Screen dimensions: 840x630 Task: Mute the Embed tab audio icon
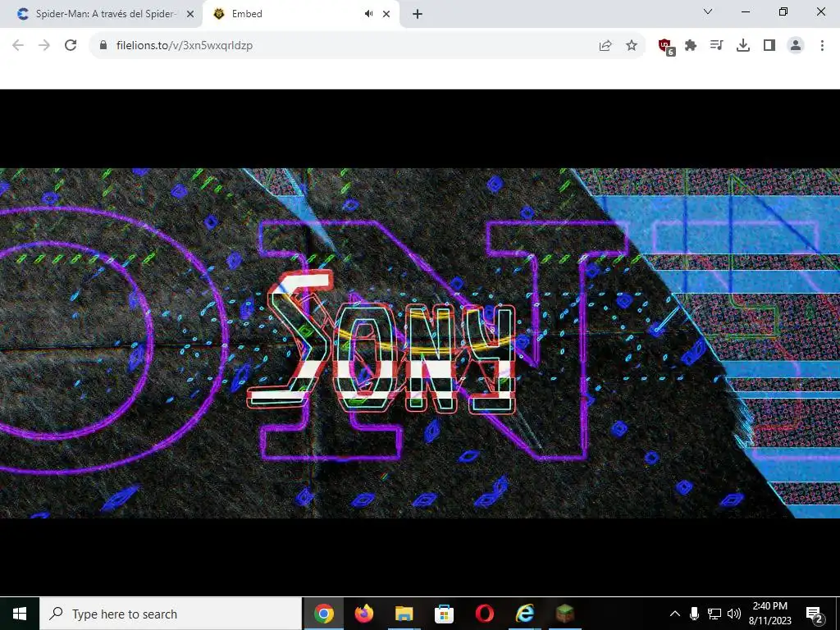pos(368,14)
